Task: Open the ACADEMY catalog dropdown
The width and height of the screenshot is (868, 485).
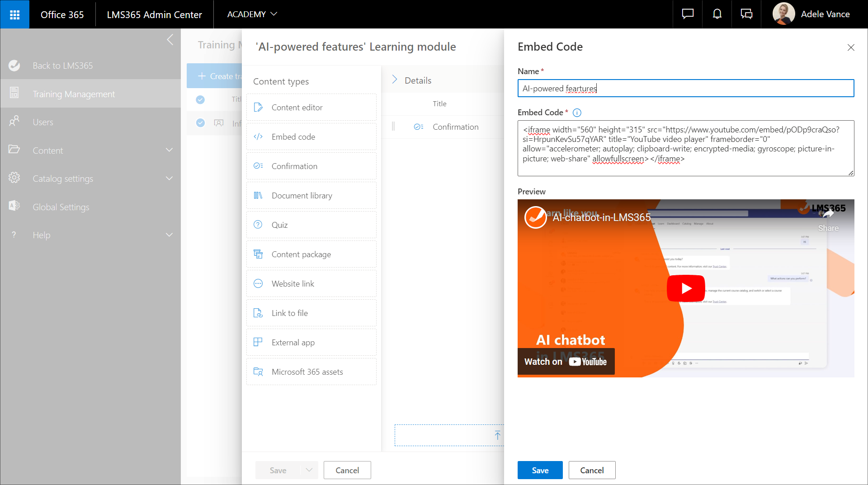Action: click(252, 14)
